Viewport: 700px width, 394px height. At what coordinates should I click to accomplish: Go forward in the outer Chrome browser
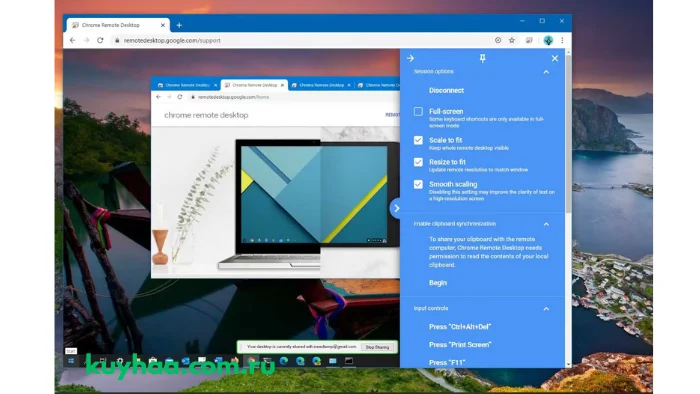(87, 40)
